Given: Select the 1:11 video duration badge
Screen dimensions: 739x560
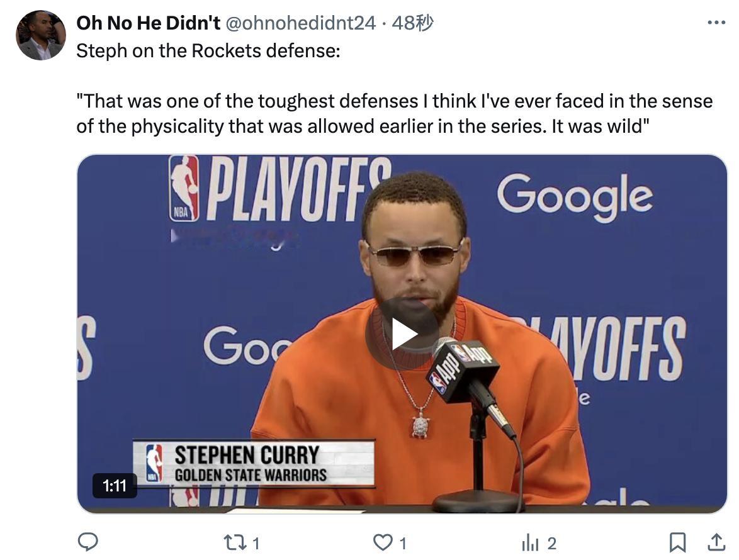Looking at the screenshot, I should pyautogui.click(x=115, y=486).
